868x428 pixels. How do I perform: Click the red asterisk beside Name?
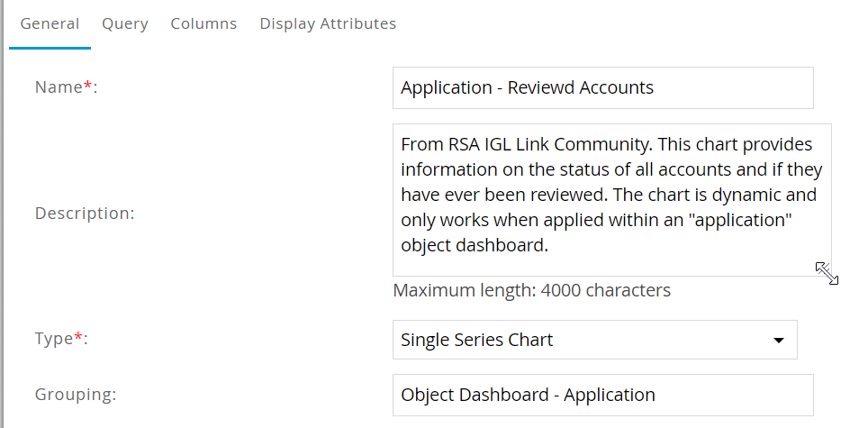(87, 86)
